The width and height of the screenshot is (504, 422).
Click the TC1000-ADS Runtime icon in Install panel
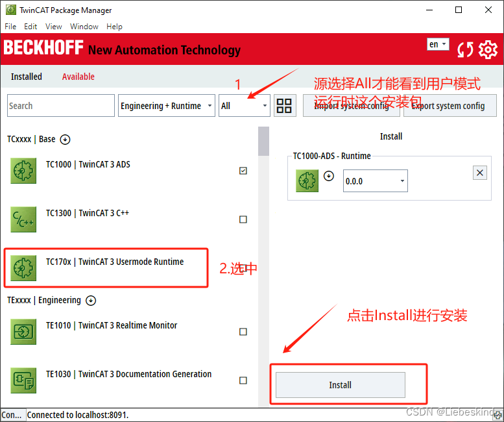tap(307, 180)
